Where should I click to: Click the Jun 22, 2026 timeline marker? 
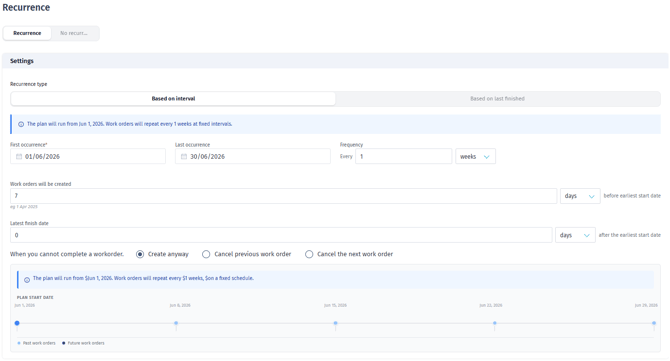(495, 323)
